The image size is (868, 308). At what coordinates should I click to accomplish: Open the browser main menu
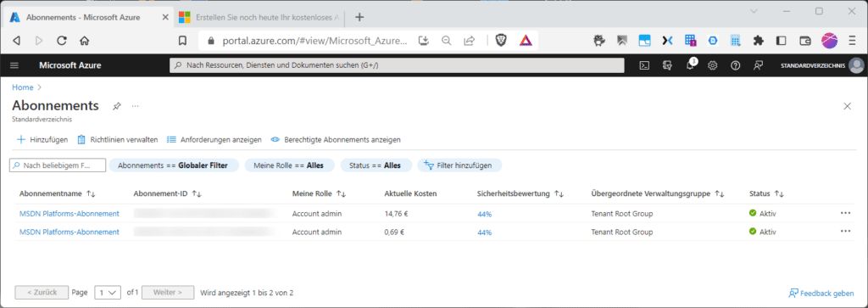coord(852,41)
